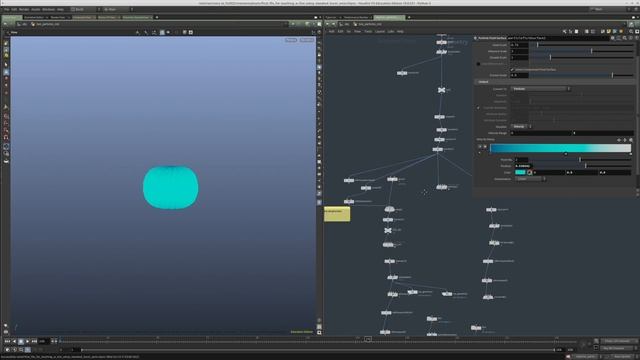Open the network editor Layout menu

pyautogui.click(x=380, y=31)
